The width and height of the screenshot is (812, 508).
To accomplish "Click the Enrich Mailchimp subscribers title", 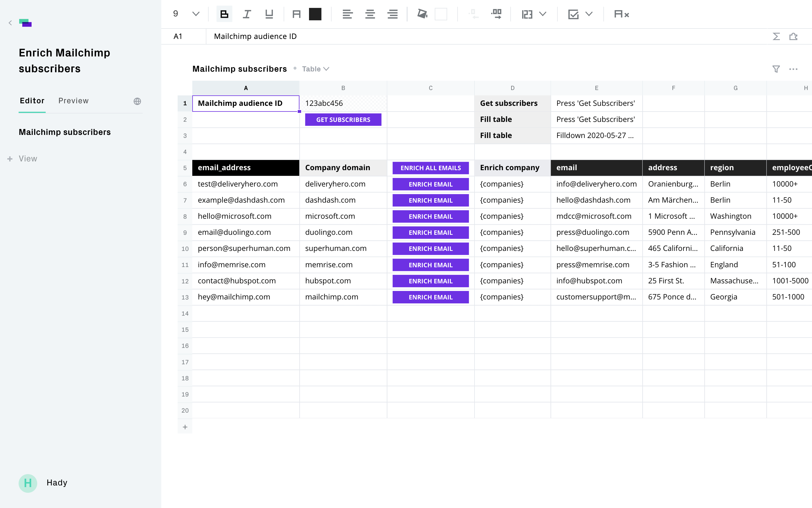I will pyautogui.click(x=64, y=60).
